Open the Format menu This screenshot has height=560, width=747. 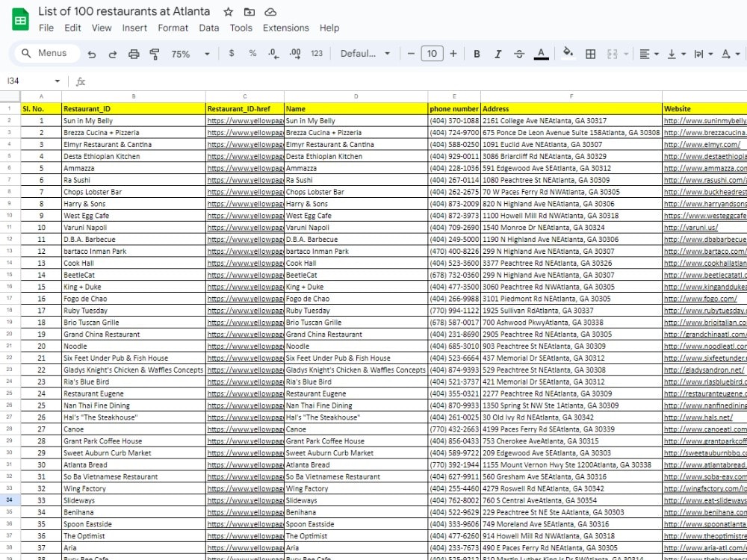(x=173, y=28)
